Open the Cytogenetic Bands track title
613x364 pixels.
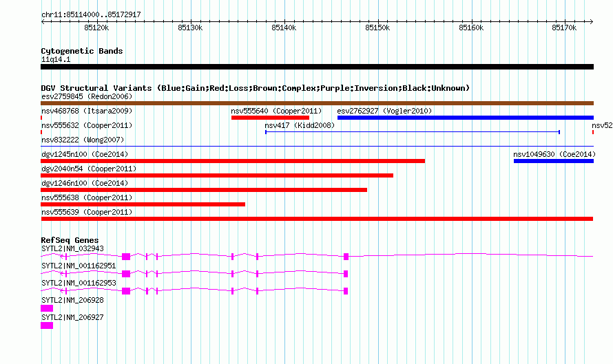(x=82, y=51)
